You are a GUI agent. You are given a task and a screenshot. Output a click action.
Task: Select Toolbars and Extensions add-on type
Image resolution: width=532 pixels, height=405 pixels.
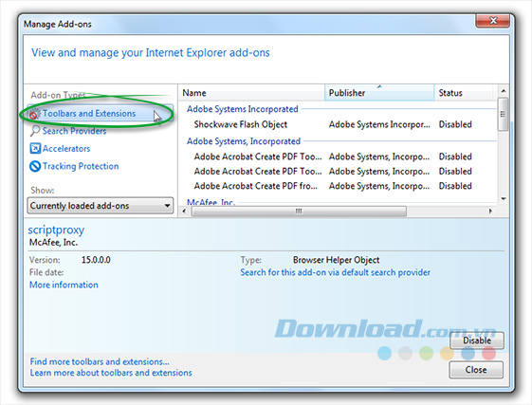tap(100, 114)
